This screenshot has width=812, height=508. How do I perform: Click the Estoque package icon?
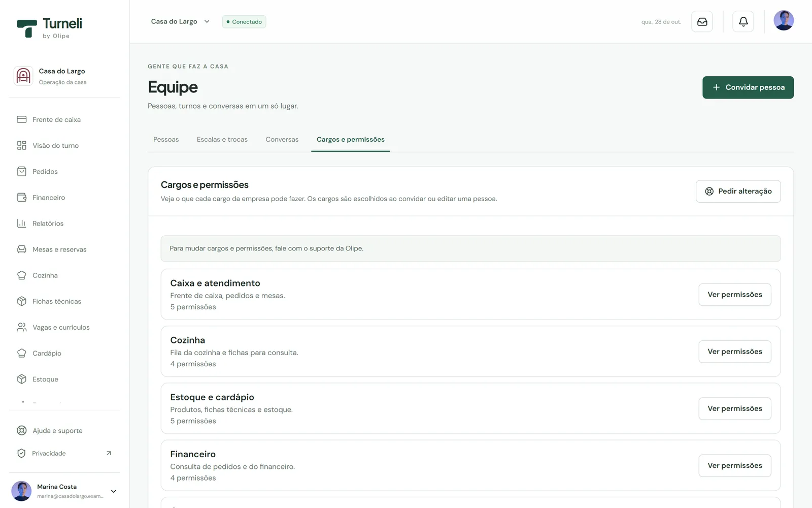click(x=22, y=379)
